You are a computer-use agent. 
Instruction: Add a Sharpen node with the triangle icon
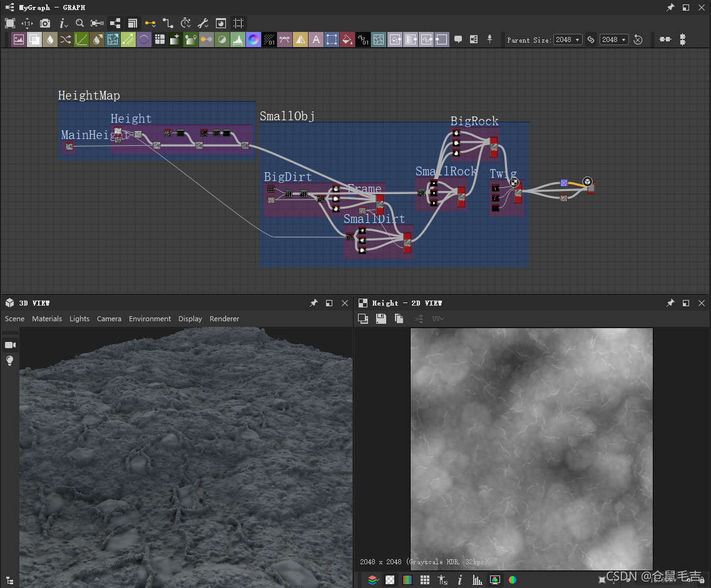click(300, 39)
